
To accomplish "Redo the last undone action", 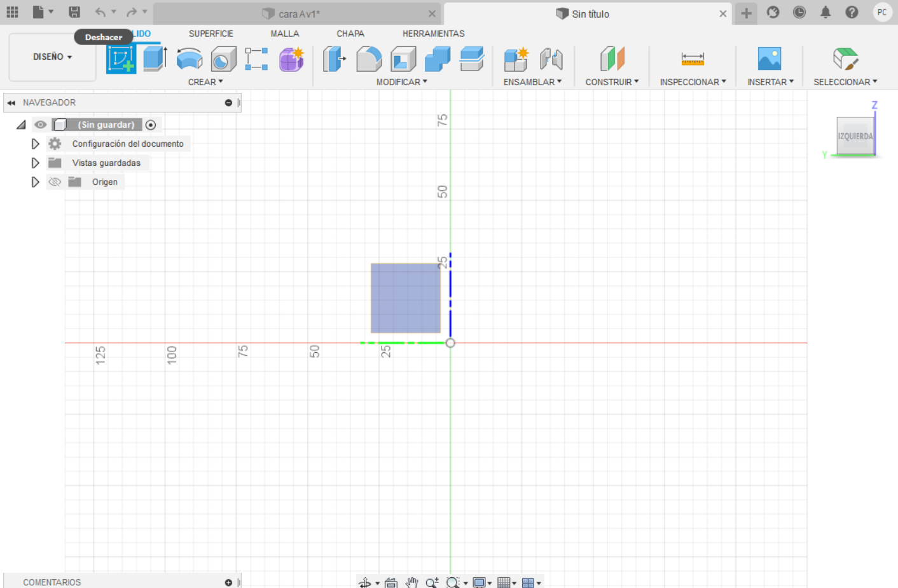I will pos(132,12).
